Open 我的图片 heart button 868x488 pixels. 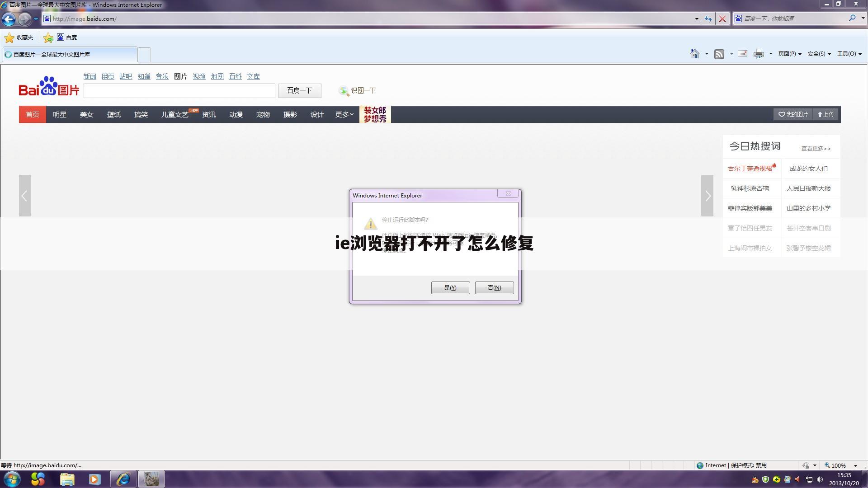click(793, 114)
